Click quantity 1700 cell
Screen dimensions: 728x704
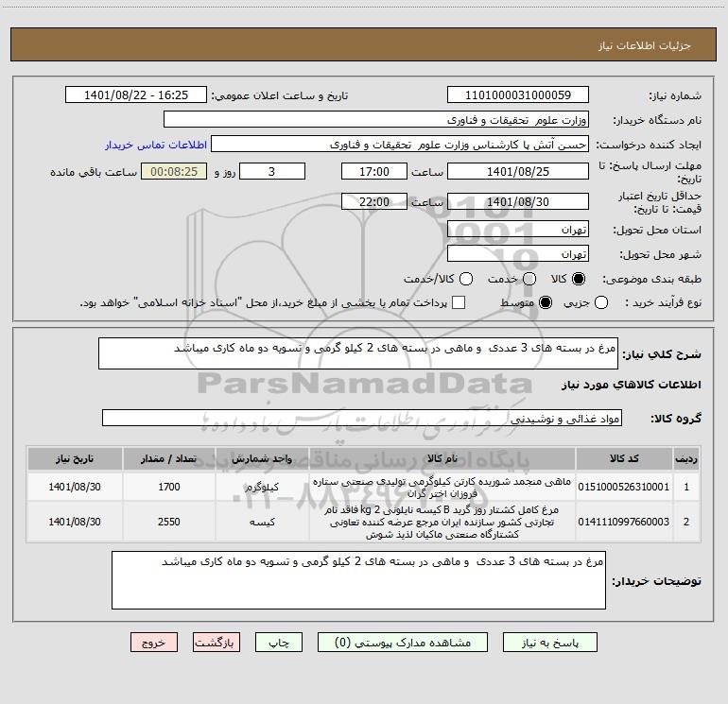(x=169, y=487)
